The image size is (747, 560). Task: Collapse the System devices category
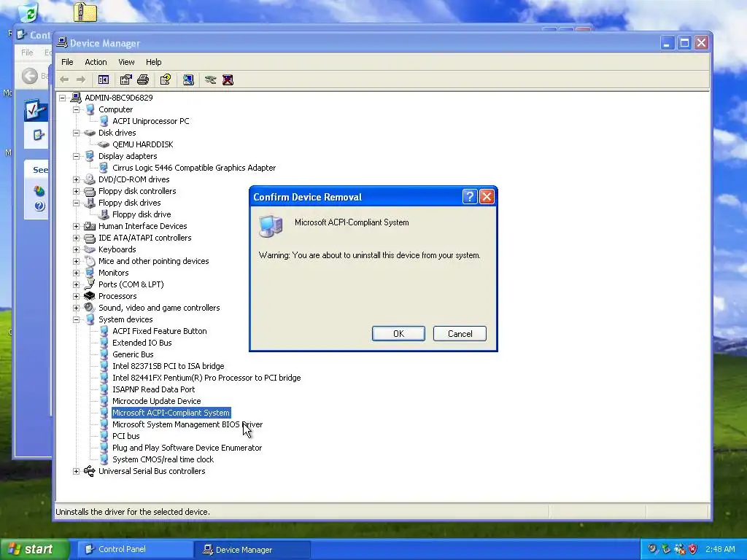point(76,319)
